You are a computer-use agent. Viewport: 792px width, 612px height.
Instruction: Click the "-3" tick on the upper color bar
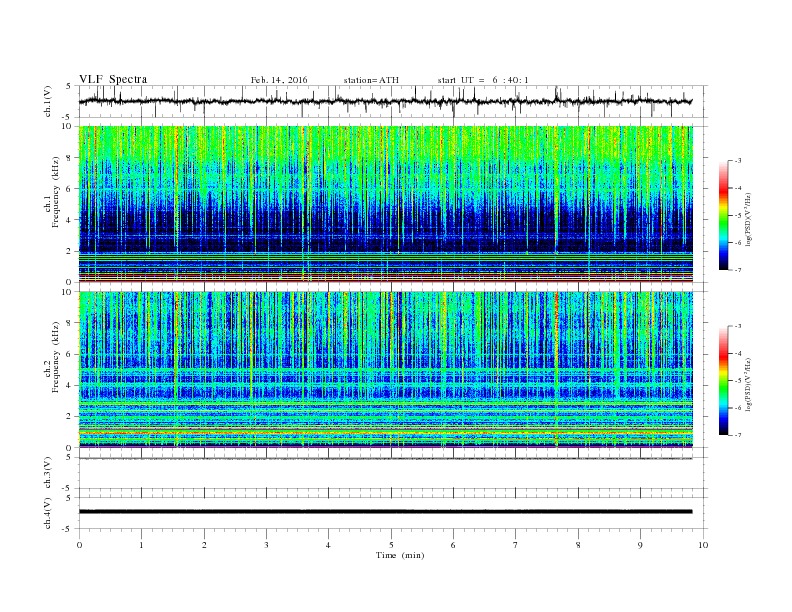tap(738, 161)
